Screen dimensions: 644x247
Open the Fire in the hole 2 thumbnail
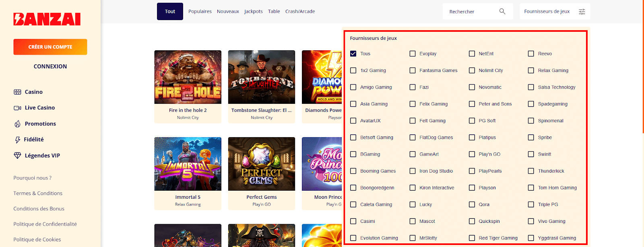pyautogui.click(x=188, y=77)
